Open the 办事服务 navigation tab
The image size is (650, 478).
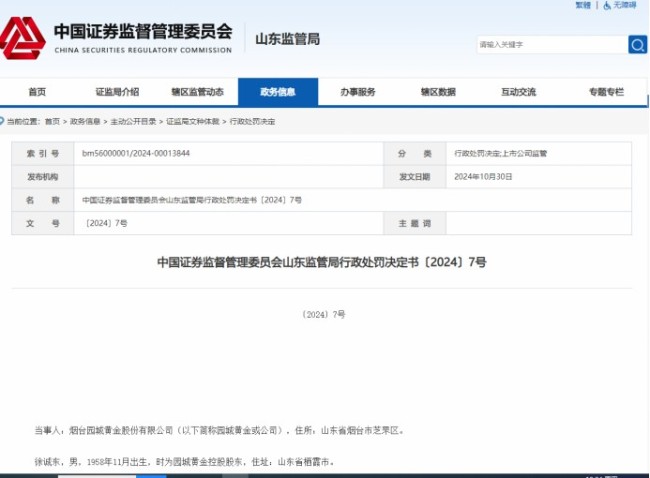coord(358,92)
